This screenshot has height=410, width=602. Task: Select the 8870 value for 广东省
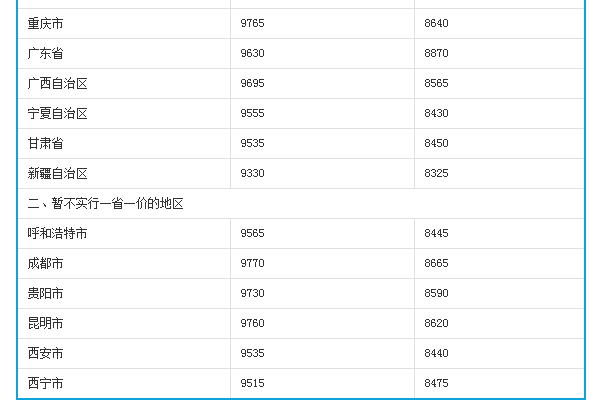[436, 53]
